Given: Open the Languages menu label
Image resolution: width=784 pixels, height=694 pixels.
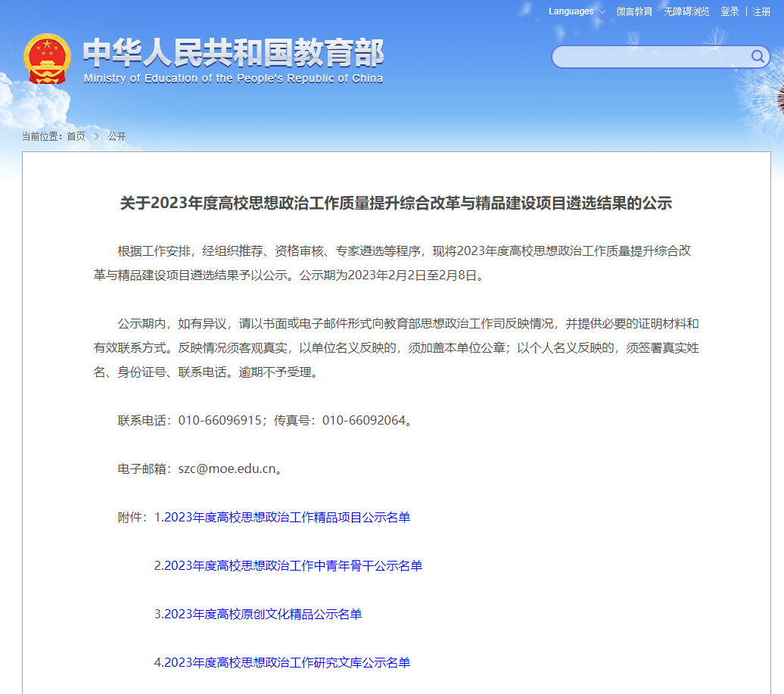Looking at the screenshot, I should (571, 11).
